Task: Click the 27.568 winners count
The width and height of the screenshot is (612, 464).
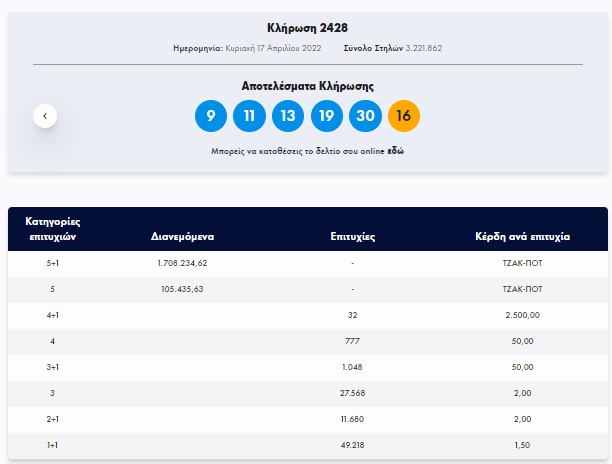Action: point(352,393)
